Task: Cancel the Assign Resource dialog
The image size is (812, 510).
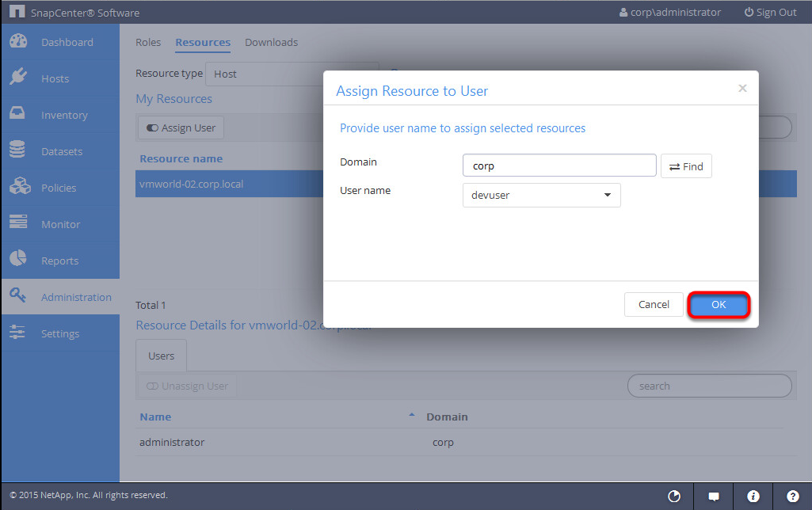Action: click(x=654, y=304)
